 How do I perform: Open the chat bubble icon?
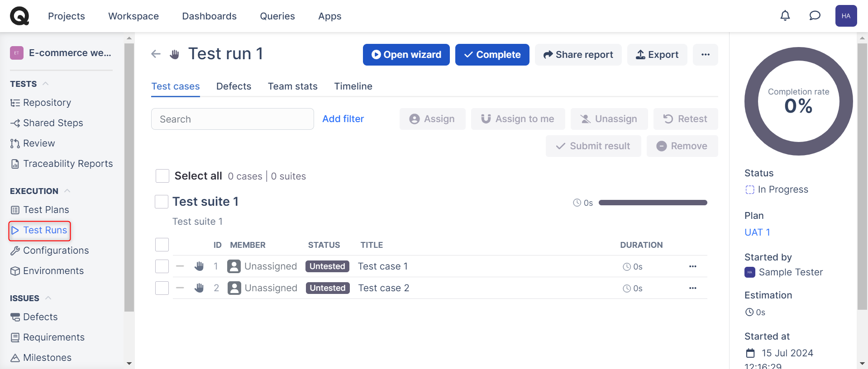pyautogui.click(x=815, y=16)
